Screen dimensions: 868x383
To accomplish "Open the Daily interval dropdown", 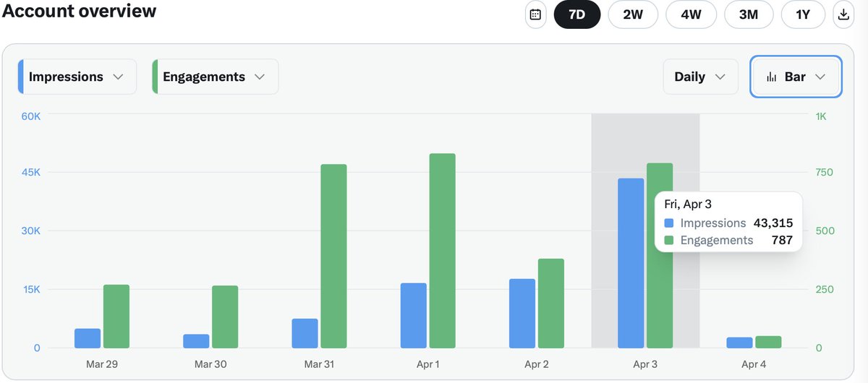I will click(x=700, y=77).
